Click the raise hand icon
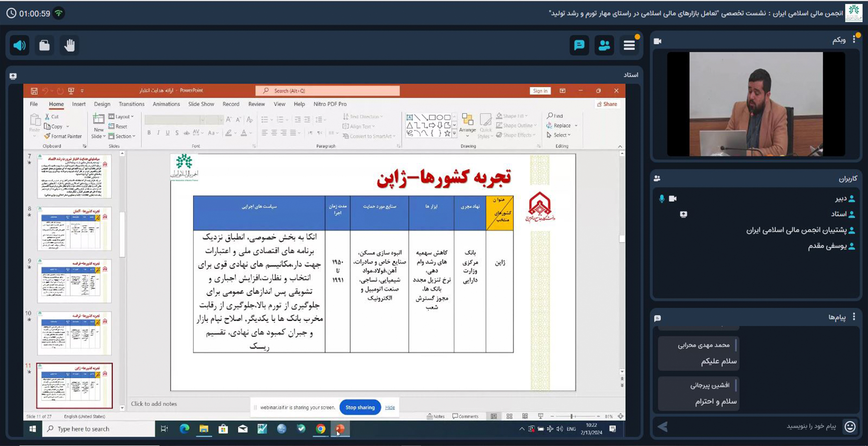This screenshot has width=868, height=446. tap(69, 45)
